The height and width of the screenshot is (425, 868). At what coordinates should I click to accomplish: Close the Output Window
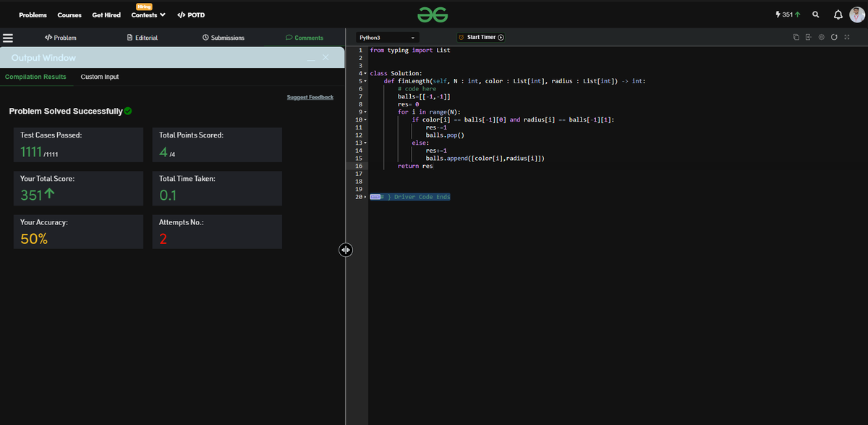coord(325,57)
